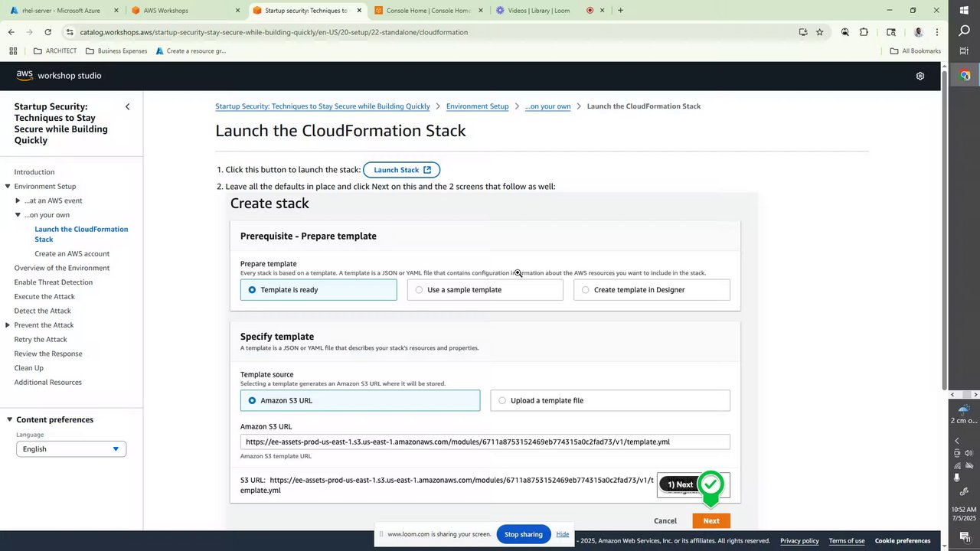Hide the Loom screen sharing bar

pos(563,534)
